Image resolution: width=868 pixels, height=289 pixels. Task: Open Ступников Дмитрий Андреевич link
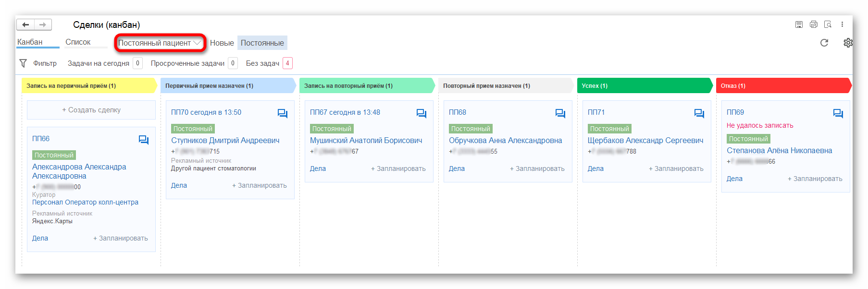[225, 141]
